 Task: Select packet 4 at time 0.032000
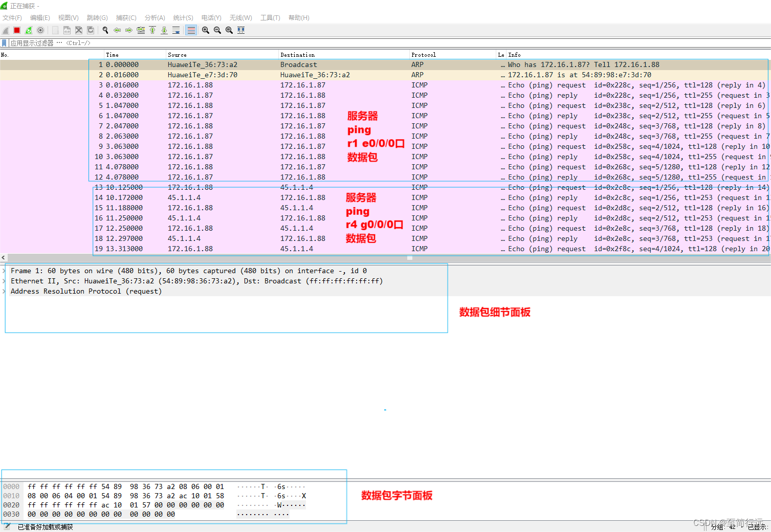(385, 95)
